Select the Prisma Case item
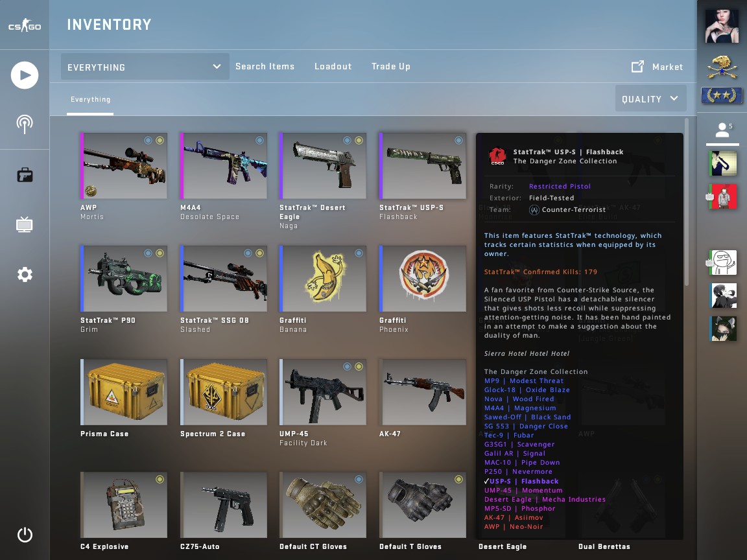 click(x=124, y=392)
